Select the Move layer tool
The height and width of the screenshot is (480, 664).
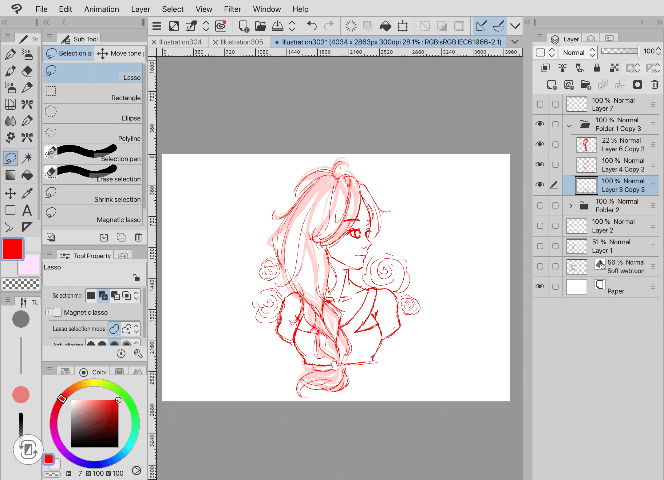point(10,193)
